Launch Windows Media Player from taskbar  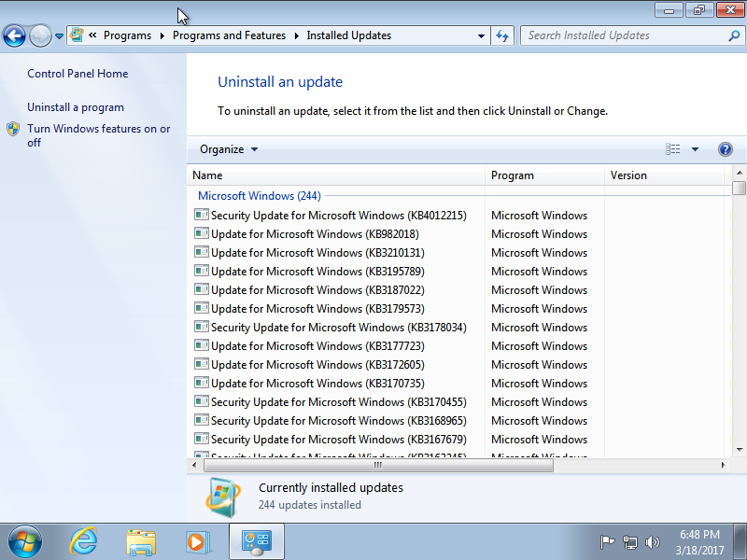[197, 542]
